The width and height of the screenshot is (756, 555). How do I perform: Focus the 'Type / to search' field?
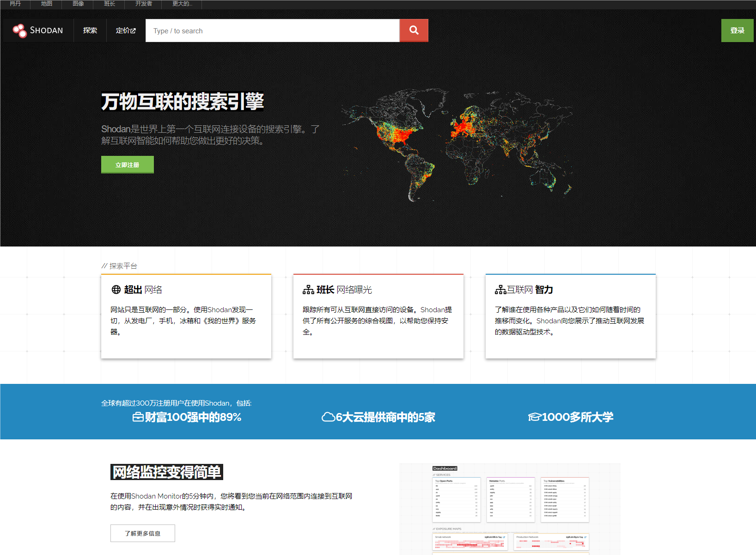coord(272,31)
